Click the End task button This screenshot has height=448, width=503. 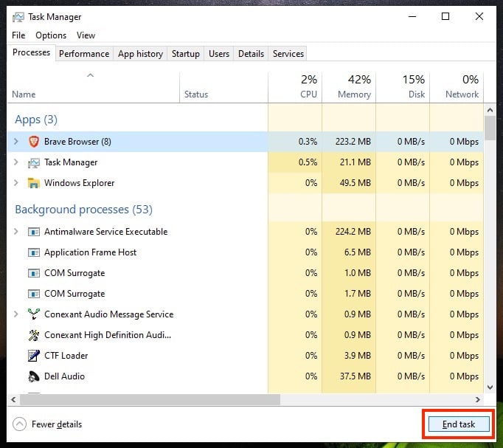click(459, 424)
